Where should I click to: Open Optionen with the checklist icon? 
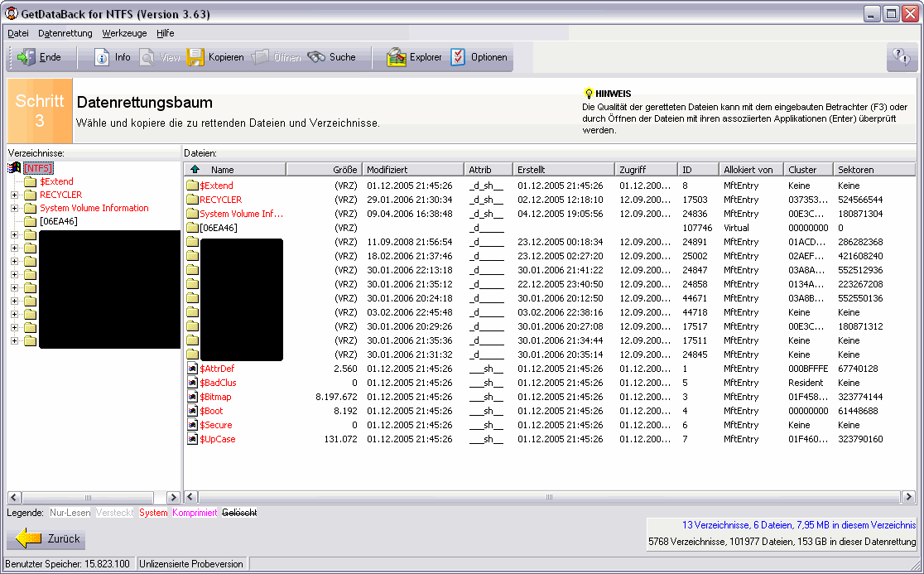tap(458, 57)
